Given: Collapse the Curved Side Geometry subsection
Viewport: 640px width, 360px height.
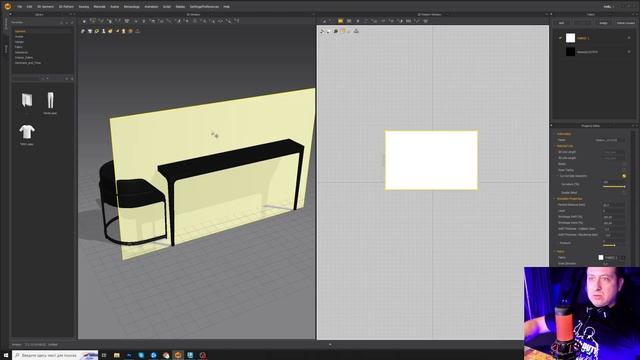Looking at the screenshot, I should point(558,176).
